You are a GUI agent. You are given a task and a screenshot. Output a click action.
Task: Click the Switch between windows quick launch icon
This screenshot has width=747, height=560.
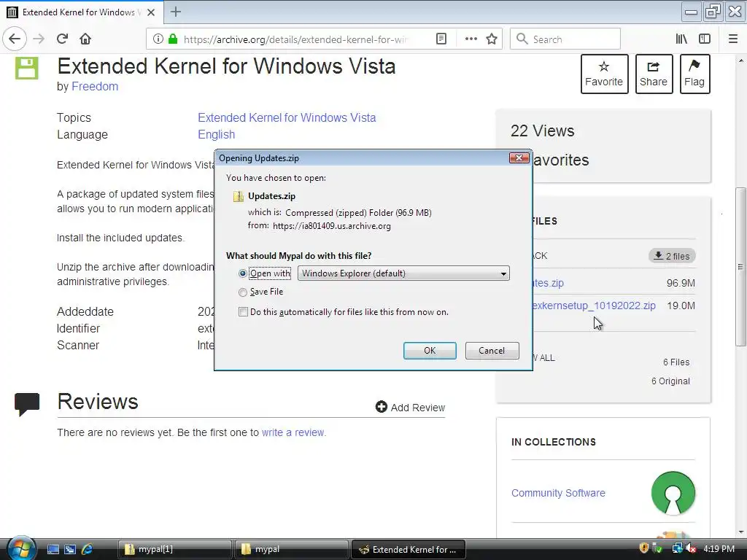coord(70,549)
